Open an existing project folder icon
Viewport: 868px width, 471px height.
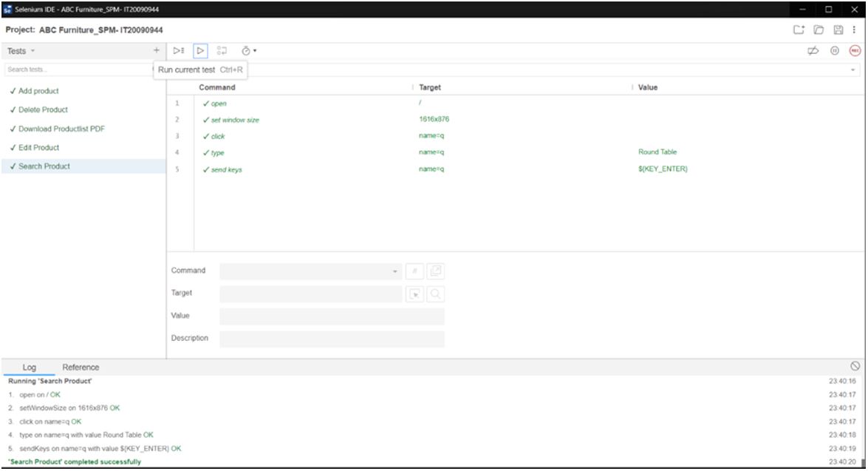pyautogui.click(x=819, y=30)
